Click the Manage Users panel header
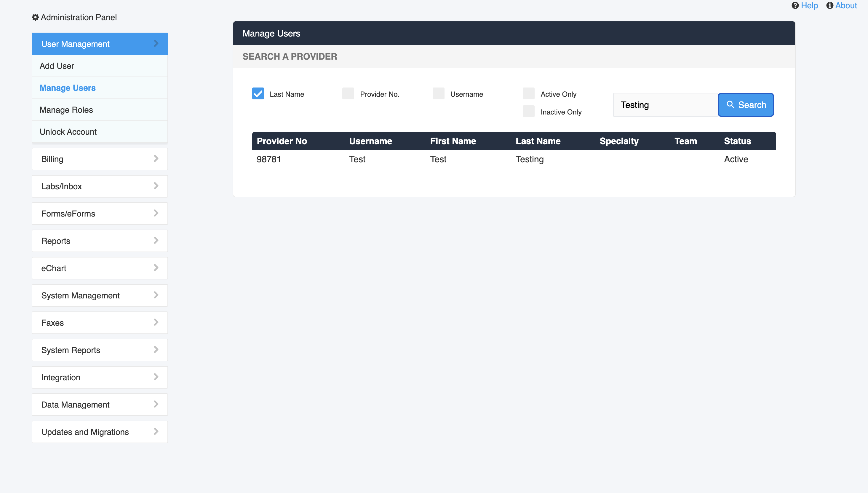 [514, 33]
